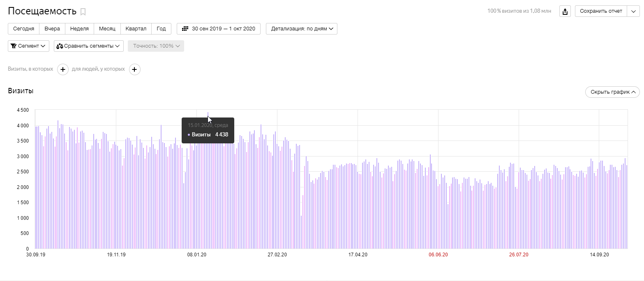Click the bookmark icon next to Посещаемость

(x=83, y=12)
